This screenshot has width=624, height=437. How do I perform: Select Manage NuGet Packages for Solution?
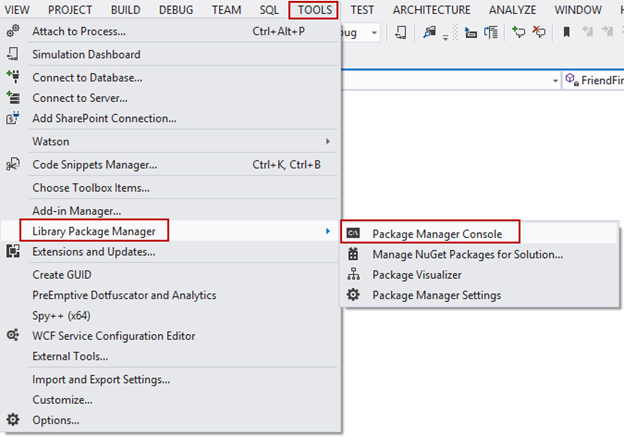(480, 254)
